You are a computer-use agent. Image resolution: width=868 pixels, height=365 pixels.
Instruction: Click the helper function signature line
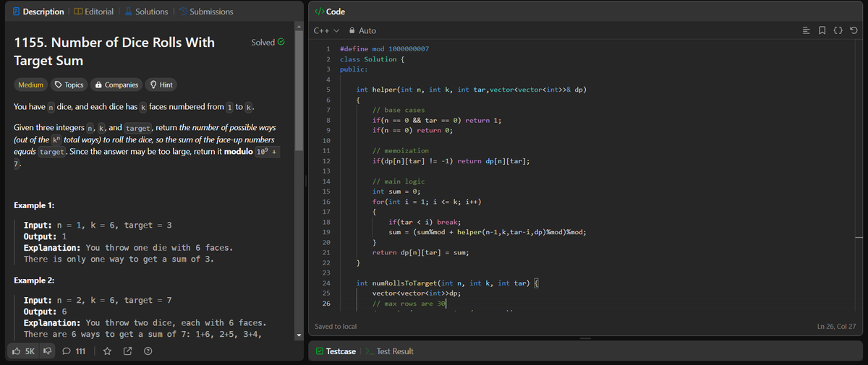coord(471,90)
